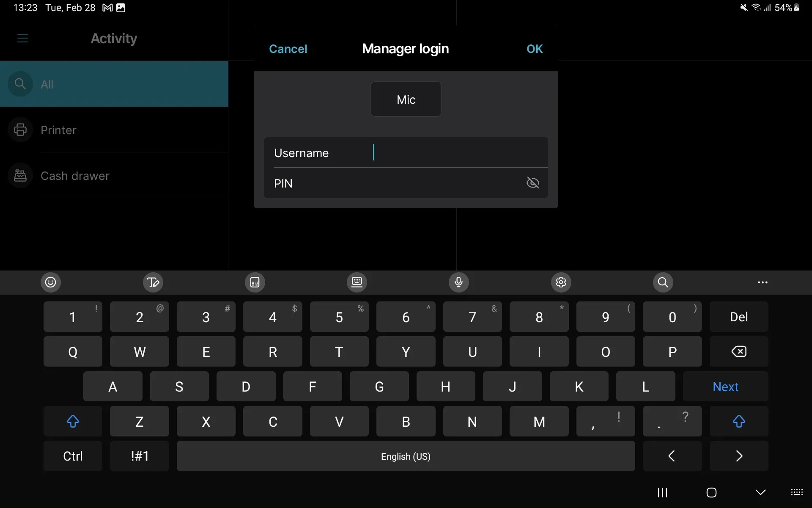Select the Printer category in the sidebar
The width and height of the screenshot is (812, 508).
pyautogui.click(x=58, y=130)
